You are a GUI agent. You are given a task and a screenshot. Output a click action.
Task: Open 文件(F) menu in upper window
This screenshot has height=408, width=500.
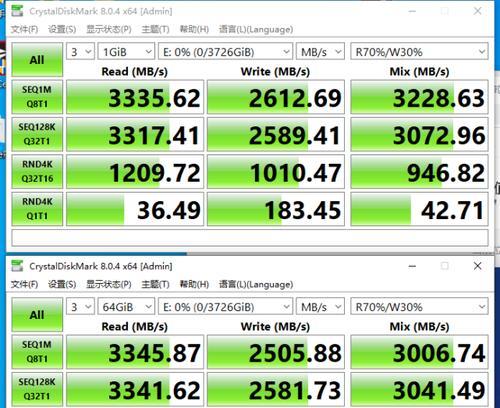pos(24,29)
